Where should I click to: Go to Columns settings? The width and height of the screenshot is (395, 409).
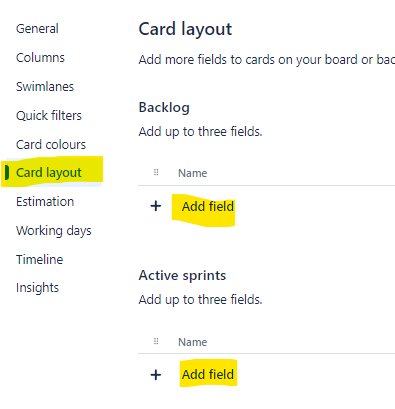40,58
